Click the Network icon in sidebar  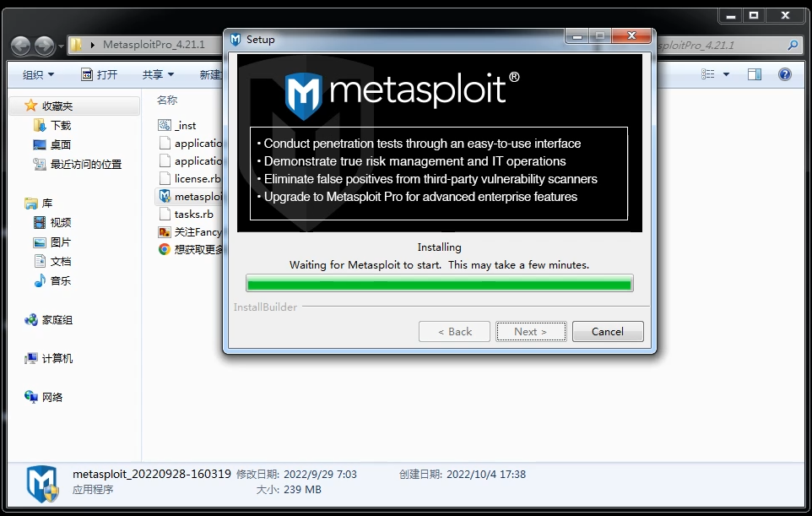pyautogui.click(x=31, y=397)
